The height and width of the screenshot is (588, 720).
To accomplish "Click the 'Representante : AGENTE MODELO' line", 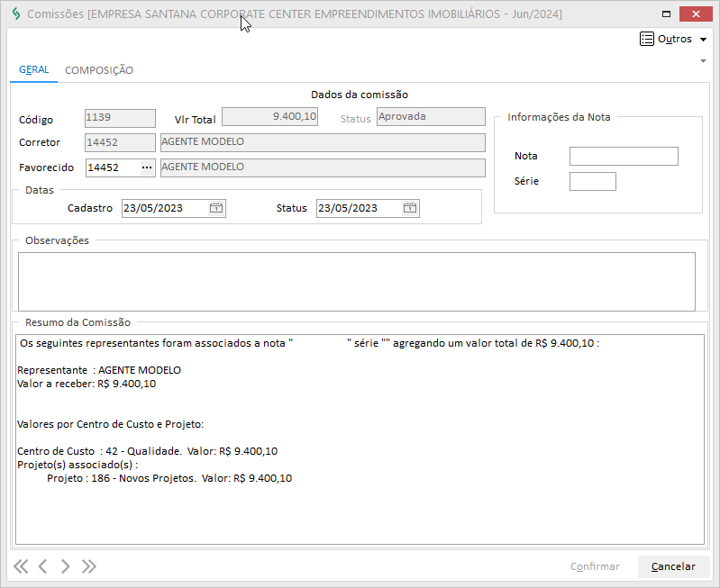I will click(99, 370).
